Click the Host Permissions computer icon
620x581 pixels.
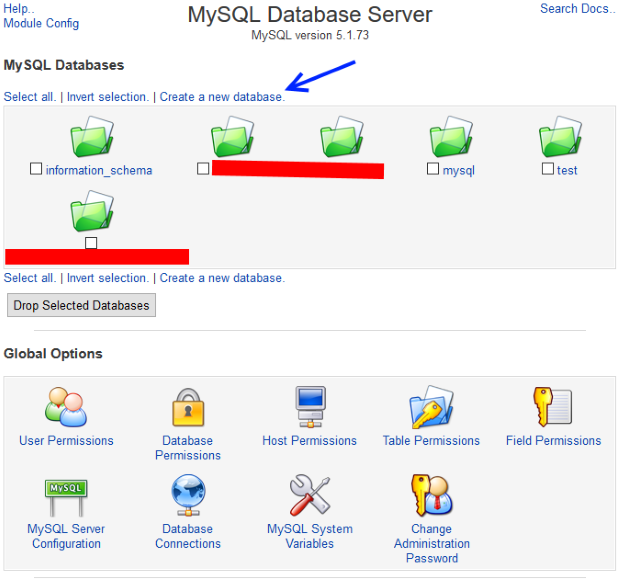pyautogui.click(x=310, y=407)
